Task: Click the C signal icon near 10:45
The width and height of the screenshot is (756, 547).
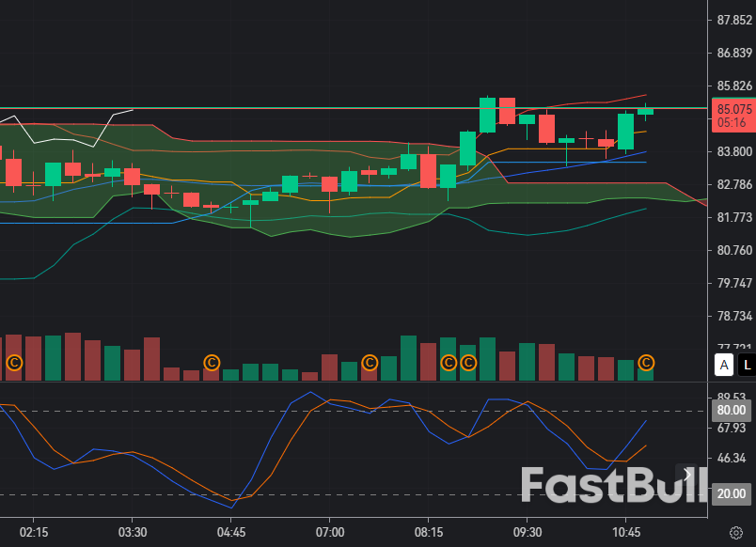Action: coord(647,363)
